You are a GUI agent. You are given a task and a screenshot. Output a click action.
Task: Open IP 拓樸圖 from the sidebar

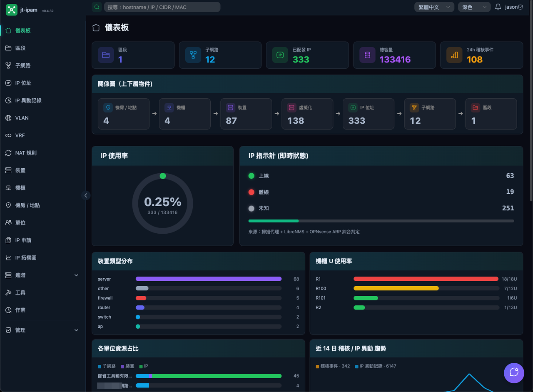click(42, 258)
